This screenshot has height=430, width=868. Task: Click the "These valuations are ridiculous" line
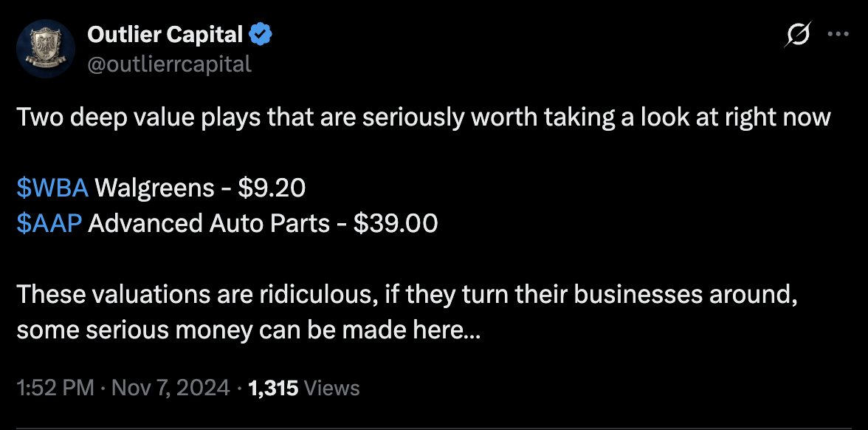[407, 295]
